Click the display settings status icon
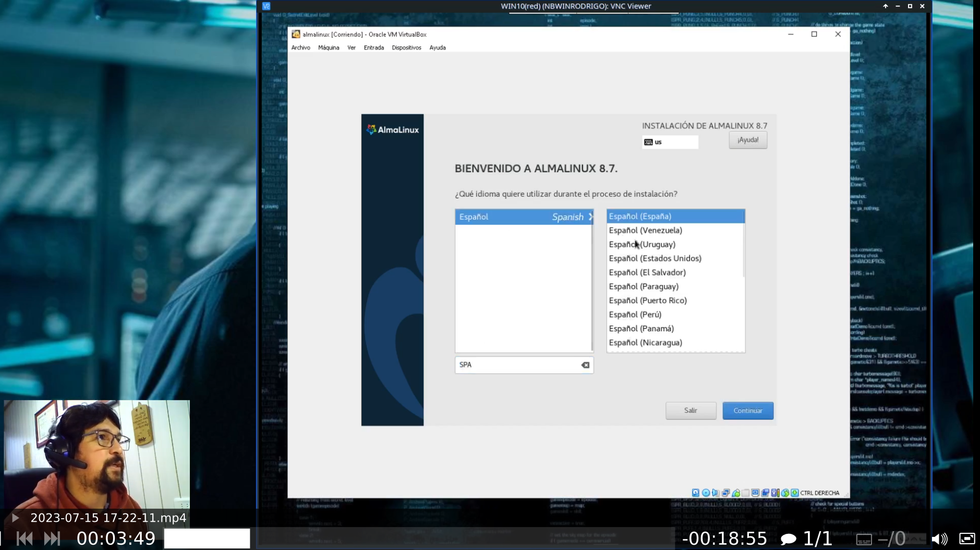The height and width of the screenshot is (550, 980). click(x=755, y=493)
